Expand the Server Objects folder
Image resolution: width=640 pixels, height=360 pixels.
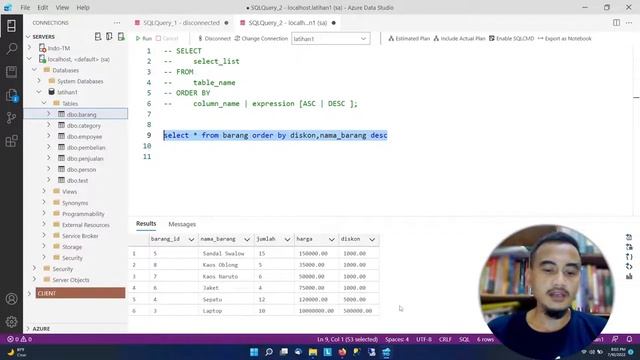coord(34,280)
